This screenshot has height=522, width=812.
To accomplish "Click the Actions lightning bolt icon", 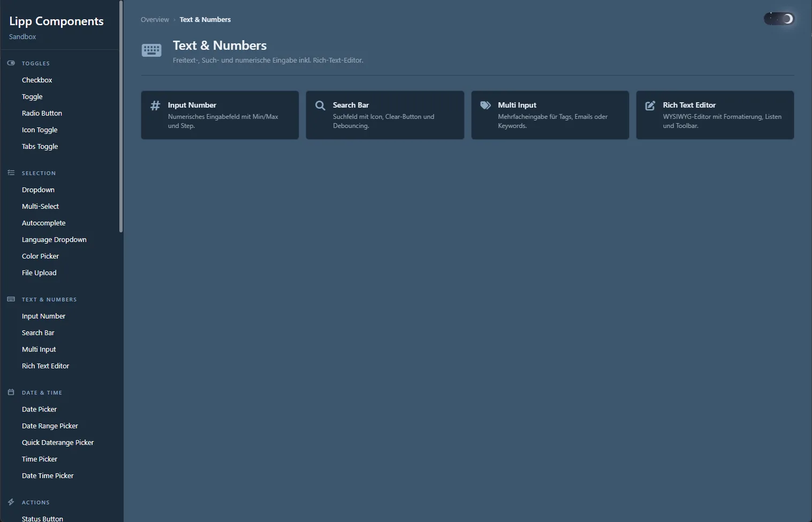I will 11,502.
